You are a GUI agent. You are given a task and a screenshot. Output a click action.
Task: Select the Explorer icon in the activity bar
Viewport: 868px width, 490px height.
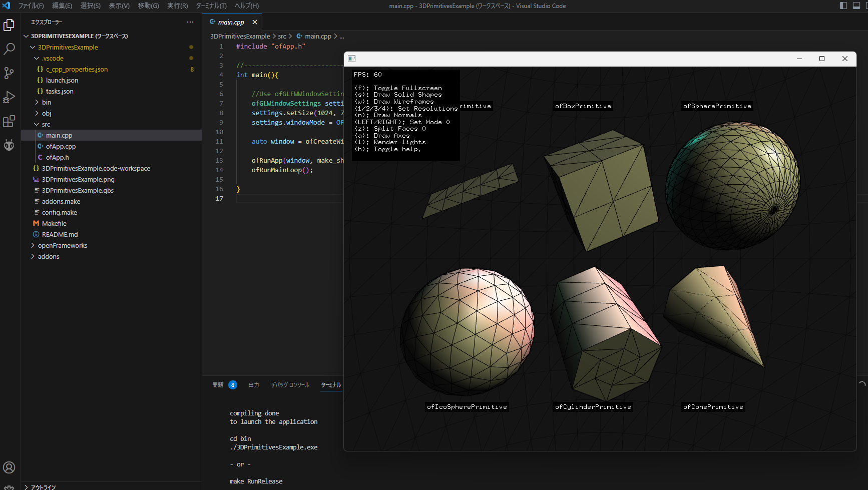click(x=9, y=25)
